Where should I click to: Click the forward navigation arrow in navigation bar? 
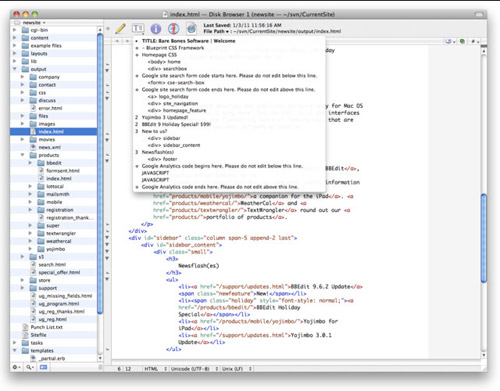127,41
